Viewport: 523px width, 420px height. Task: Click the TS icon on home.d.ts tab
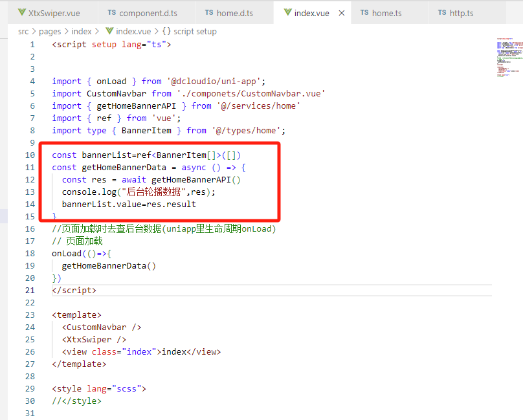pos(209,13)
